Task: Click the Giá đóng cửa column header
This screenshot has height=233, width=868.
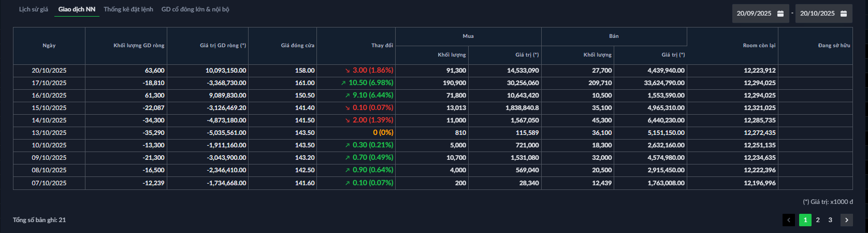Action: 297,46
